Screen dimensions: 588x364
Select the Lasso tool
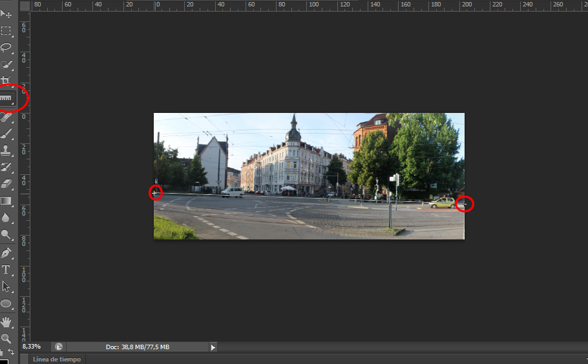6,47
